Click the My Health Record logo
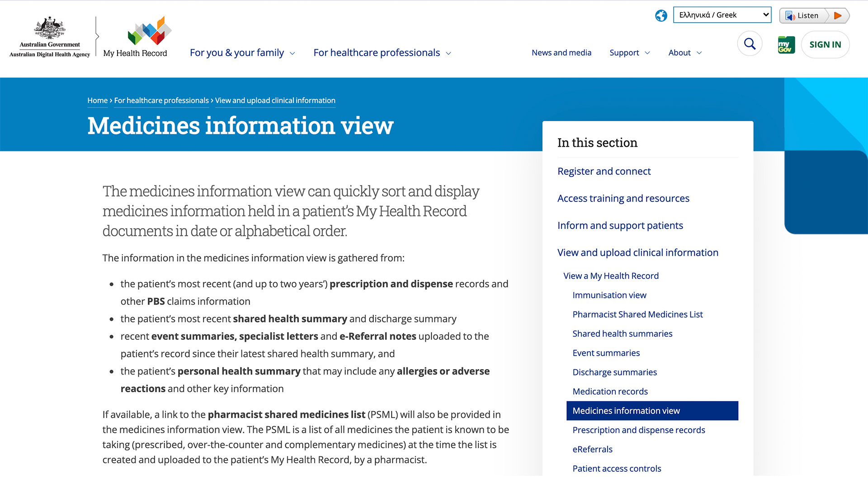Viewport: 868px width, 488px height. pos(138,37)
